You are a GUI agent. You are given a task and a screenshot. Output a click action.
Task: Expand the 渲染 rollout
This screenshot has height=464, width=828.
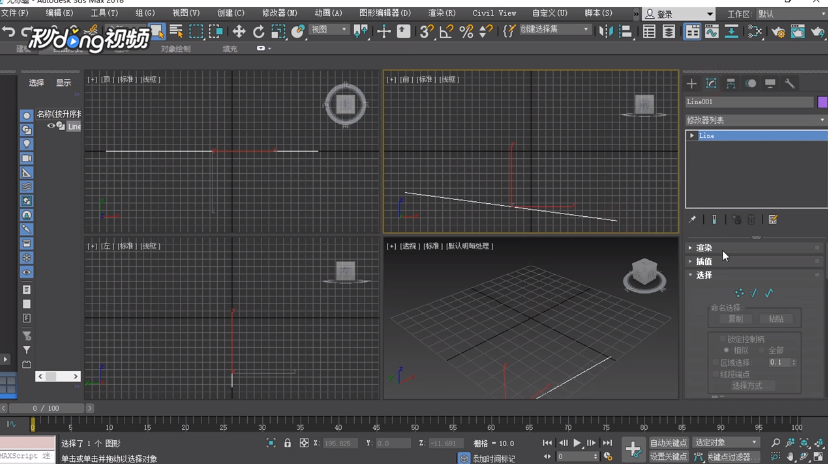[x=756, y=248]
